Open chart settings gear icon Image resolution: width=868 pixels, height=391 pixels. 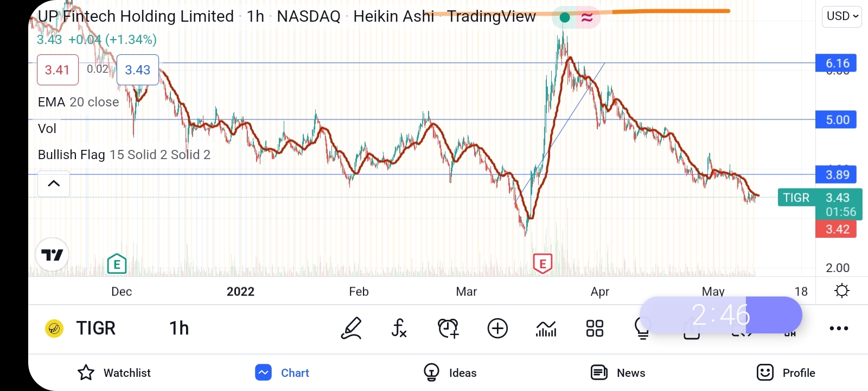click(x=842, y=291)
